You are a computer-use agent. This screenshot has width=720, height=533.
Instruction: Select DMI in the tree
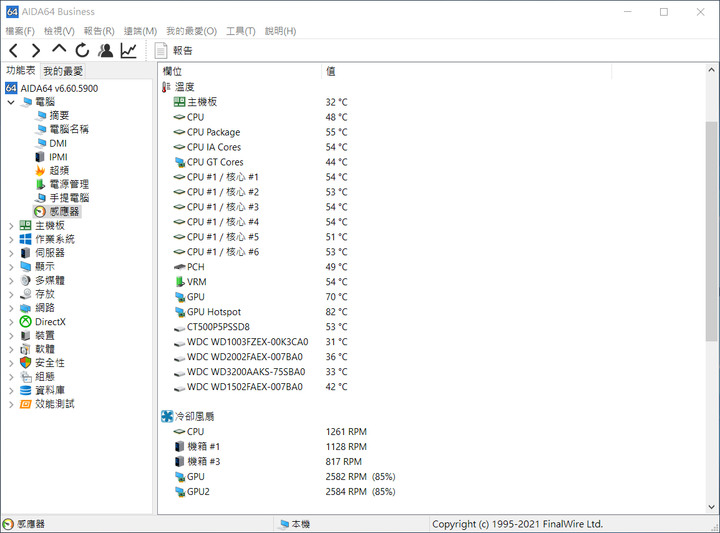click(x=58, y=143)
